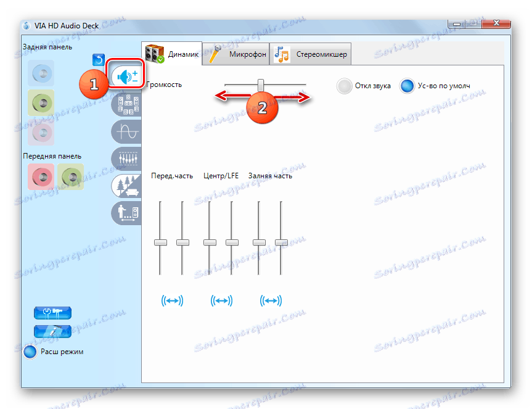Click the second Задняя часть slider thumb

(281, 242)
